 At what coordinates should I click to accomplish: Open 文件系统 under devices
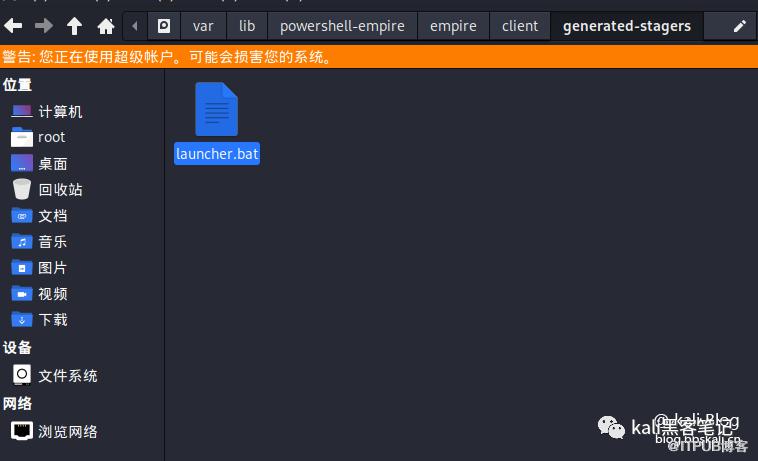click(x=68, y=375)
